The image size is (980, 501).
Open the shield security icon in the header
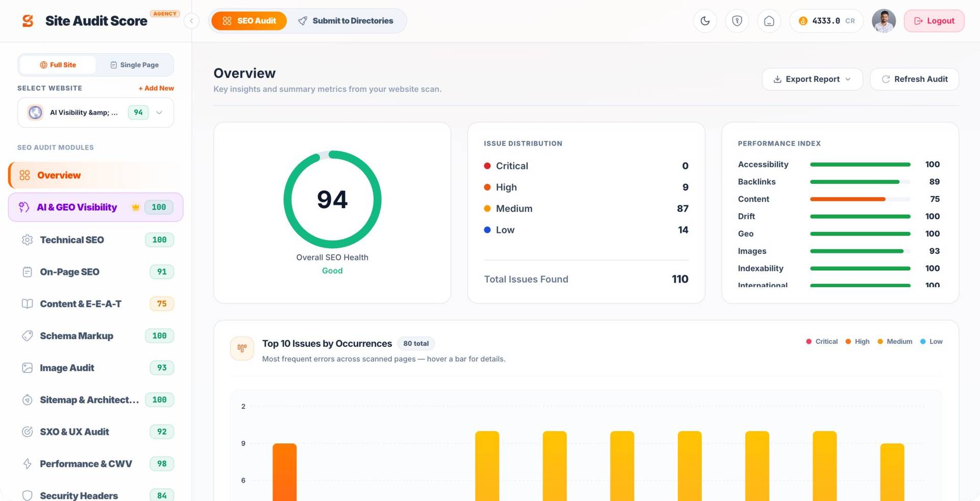(x=737, y=21)
